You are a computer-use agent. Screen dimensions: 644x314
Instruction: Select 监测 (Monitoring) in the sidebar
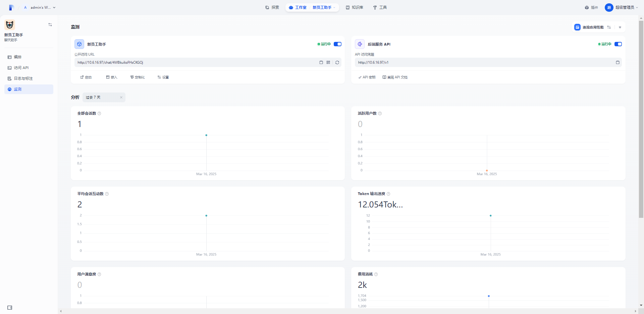click(29, 89)
